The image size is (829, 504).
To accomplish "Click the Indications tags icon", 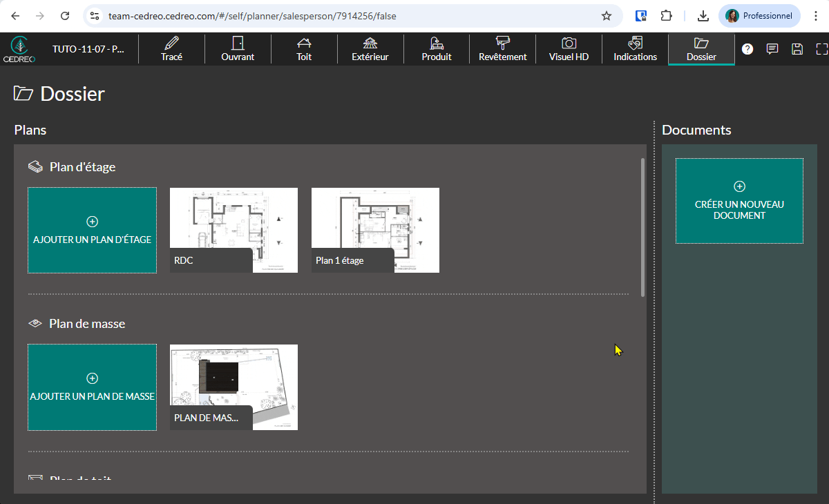I will coord(635,43).
